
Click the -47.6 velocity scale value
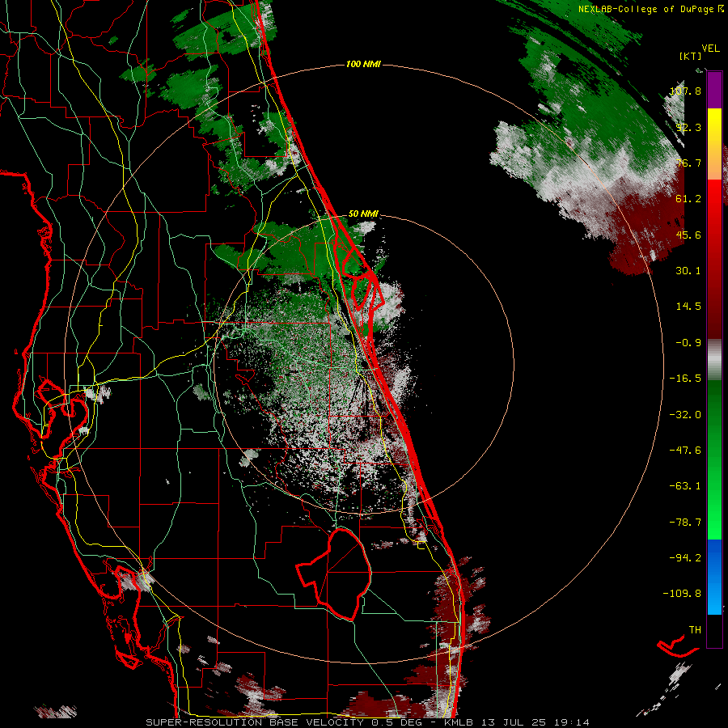[685, 451]
